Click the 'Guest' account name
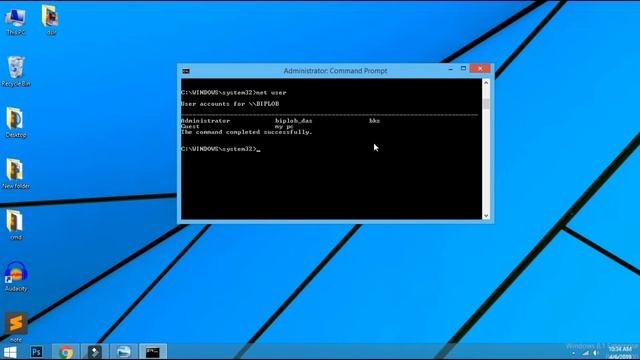640x360 pixels. click(190, 127)
